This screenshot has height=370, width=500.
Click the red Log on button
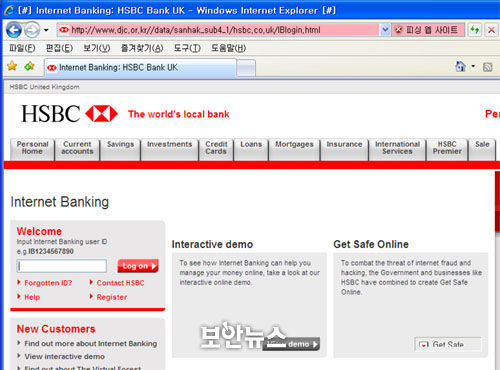[138, 266]
